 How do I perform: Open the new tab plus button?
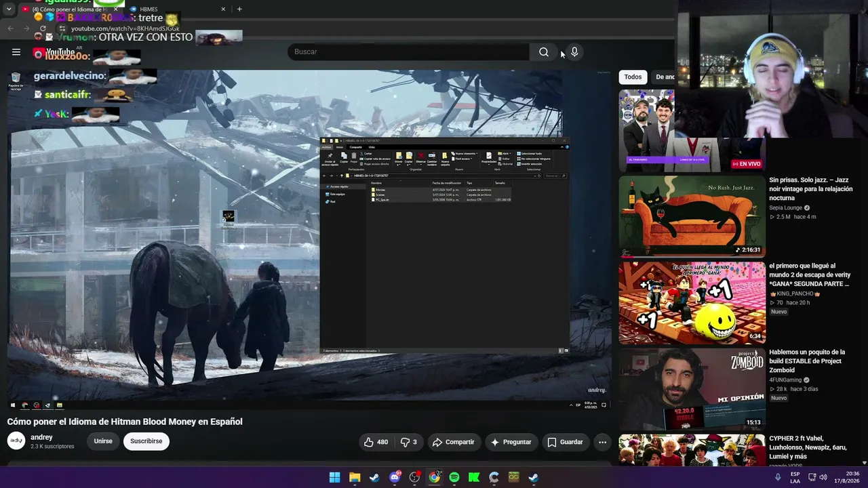point(239,9)
